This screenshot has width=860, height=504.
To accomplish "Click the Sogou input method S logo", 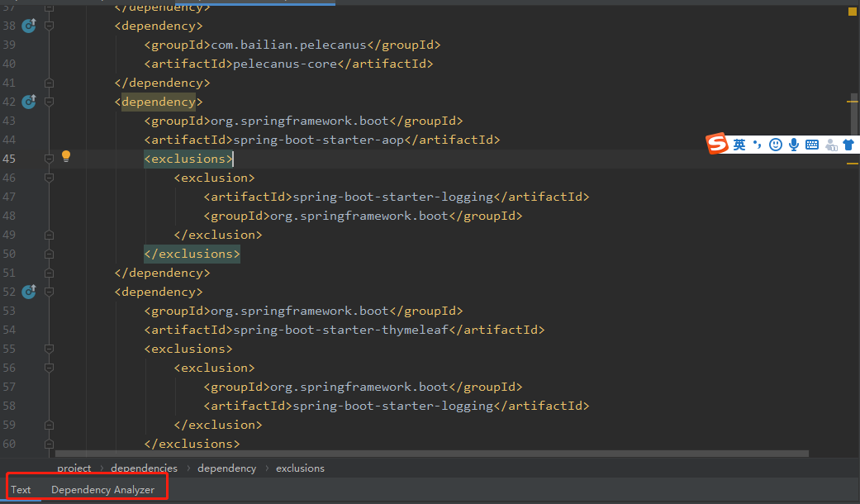I will (717, 144).
